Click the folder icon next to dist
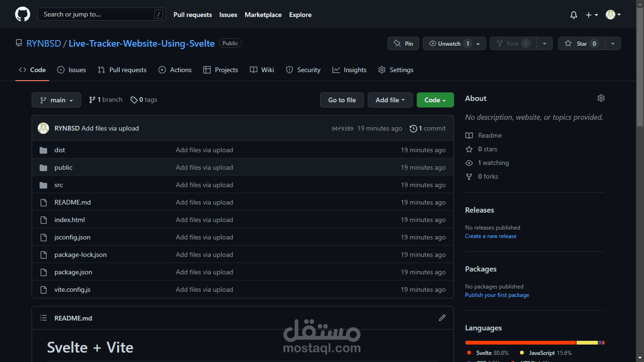The width and height of the screenshot is (644, 362). (43, 150)
